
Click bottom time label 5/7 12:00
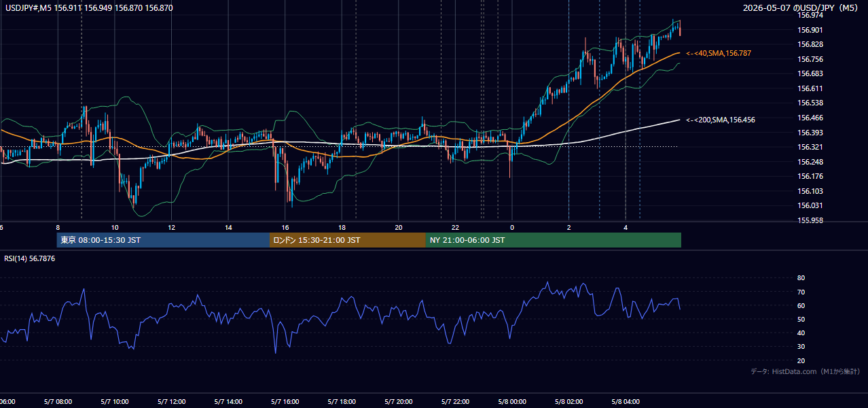tap(171, 402)
